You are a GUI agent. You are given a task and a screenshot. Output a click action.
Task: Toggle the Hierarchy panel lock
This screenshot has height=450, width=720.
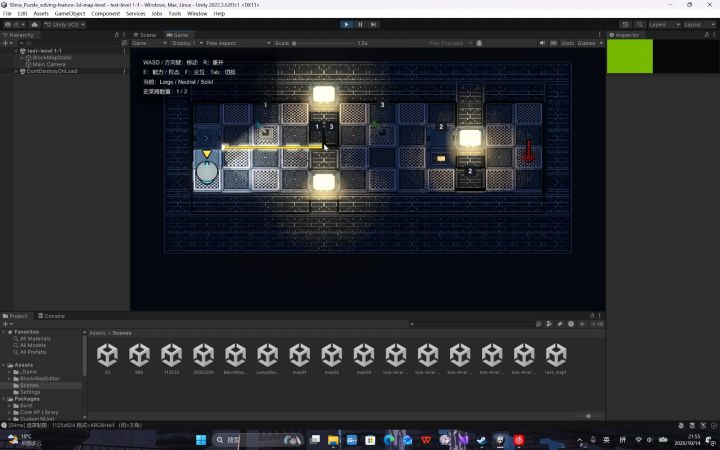[117, 35]
